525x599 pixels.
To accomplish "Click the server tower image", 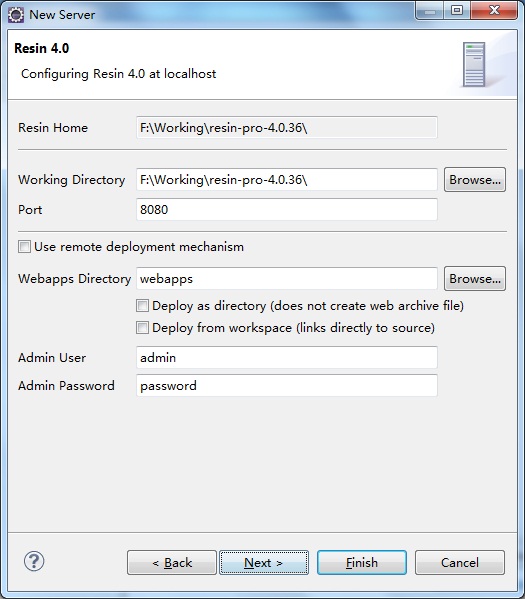I will 474,65.
